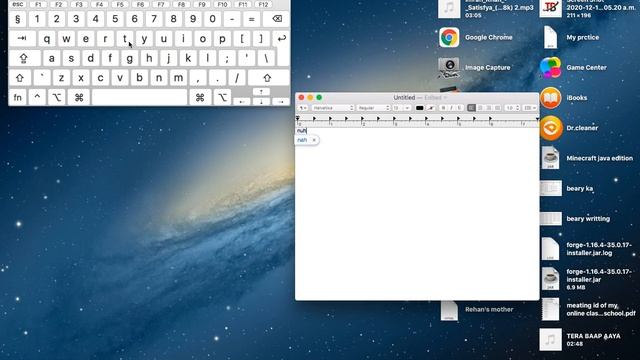
Task: Click the left Command key on the keyboard viewer
Action: click(x=79, y=97)
